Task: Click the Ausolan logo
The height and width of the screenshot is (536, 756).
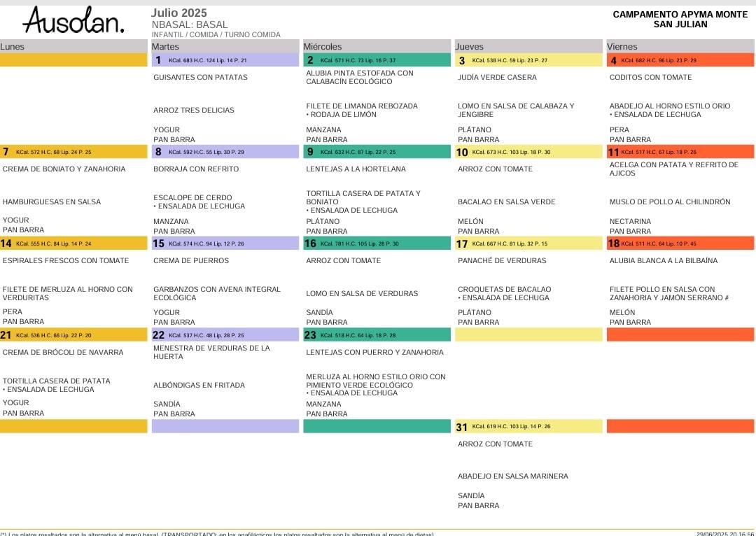Action: [73, 20]
